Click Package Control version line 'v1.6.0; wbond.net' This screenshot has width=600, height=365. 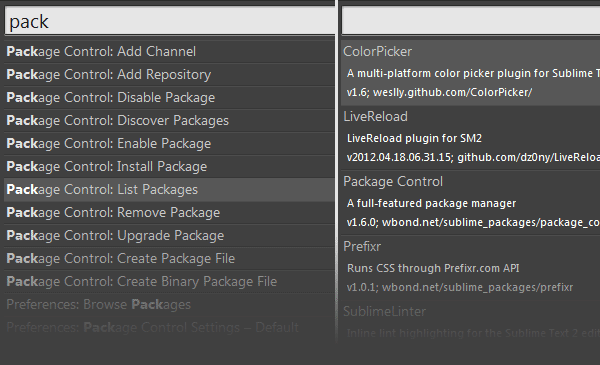pyautogui.click(x=473, y=222)
